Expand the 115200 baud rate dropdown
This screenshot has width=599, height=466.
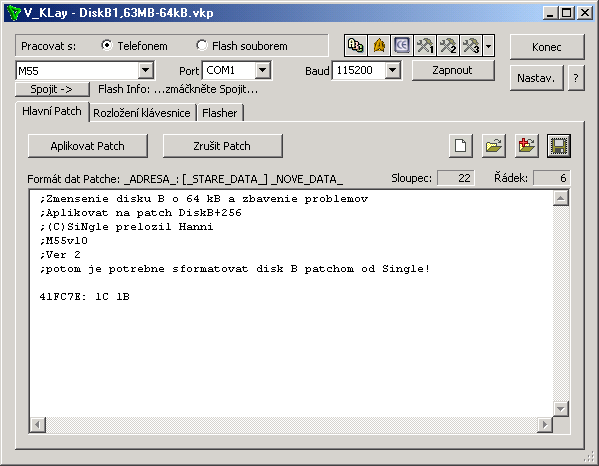click(x=392, y=70)
